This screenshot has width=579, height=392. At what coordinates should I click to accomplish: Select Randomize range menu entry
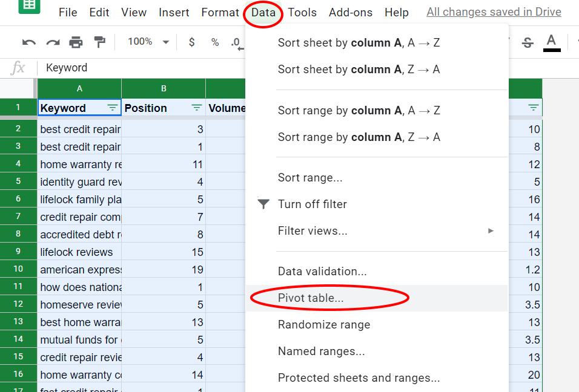point(377,324)
